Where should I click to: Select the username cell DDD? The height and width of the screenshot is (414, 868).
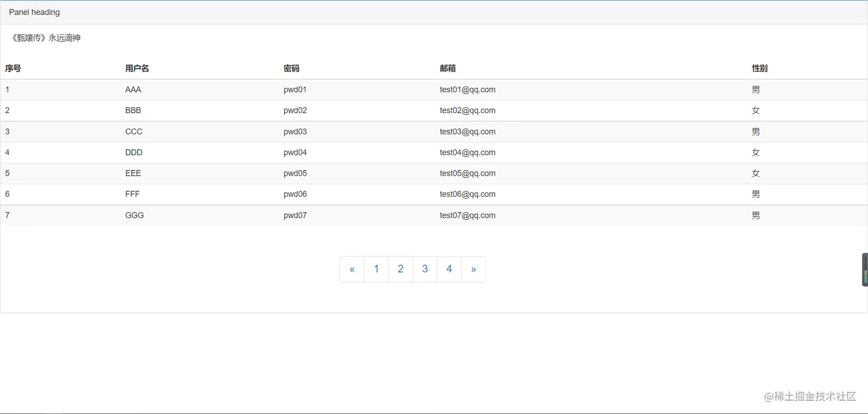(134, 152)
